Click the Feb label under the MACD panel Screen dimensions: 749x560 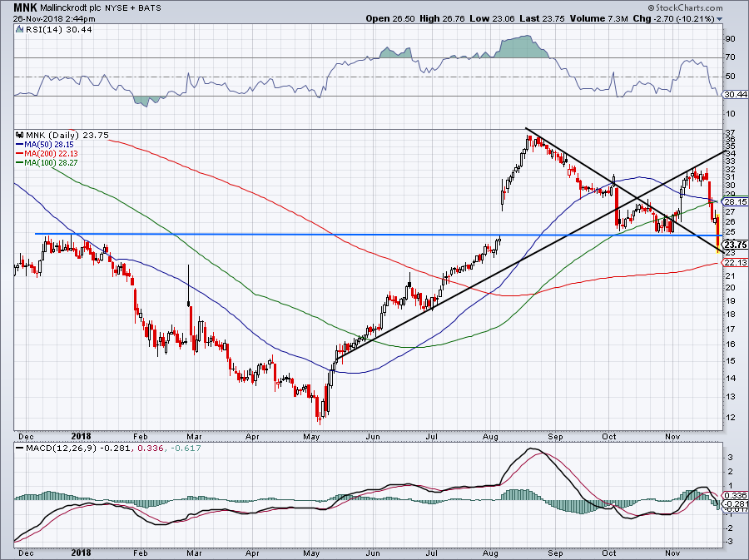pos(140,553)
